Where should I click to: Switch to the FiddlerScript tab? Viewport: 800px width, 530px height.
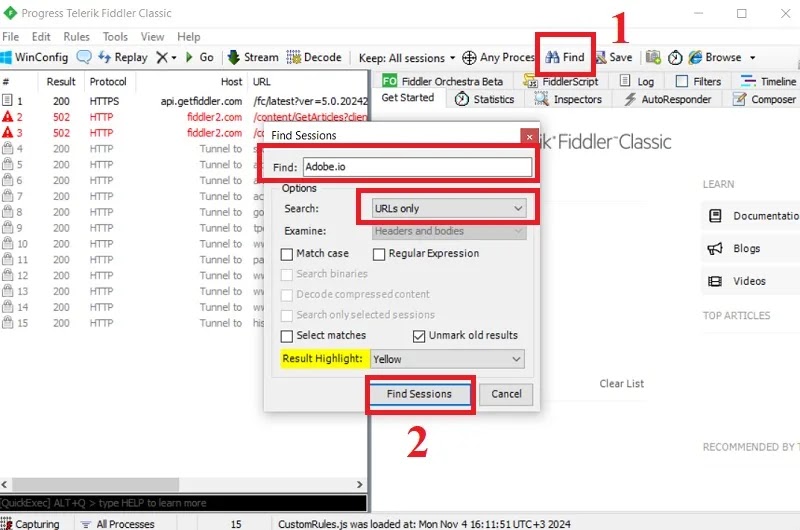click(x=561, y=81)
